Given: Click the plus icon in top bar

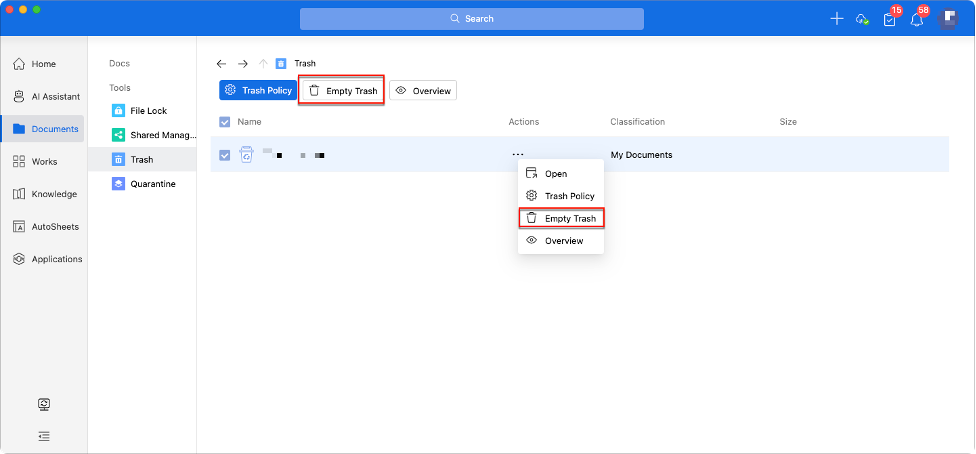Looking at the screenshot, I should click(837, 19).
